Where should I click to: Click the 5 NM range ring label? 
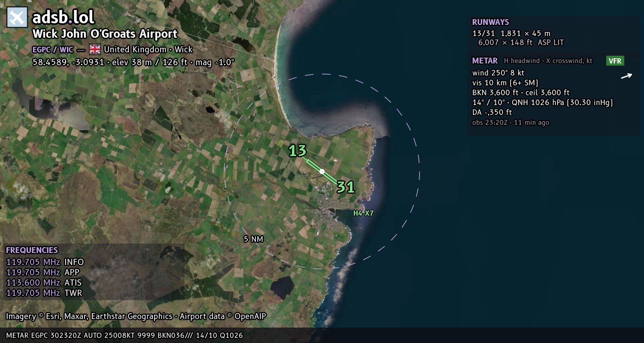tap(253, 239)
